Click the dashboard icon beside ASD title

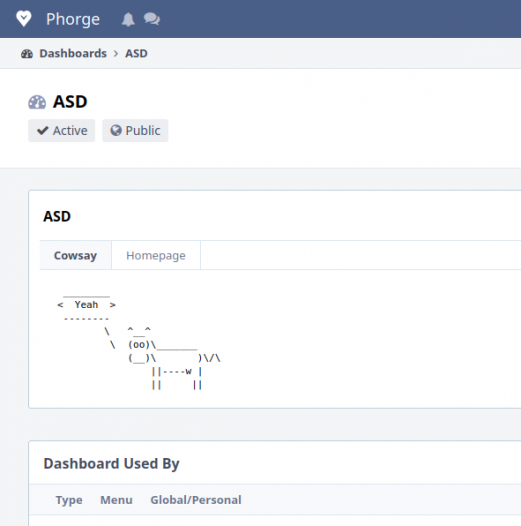[37, 102]
